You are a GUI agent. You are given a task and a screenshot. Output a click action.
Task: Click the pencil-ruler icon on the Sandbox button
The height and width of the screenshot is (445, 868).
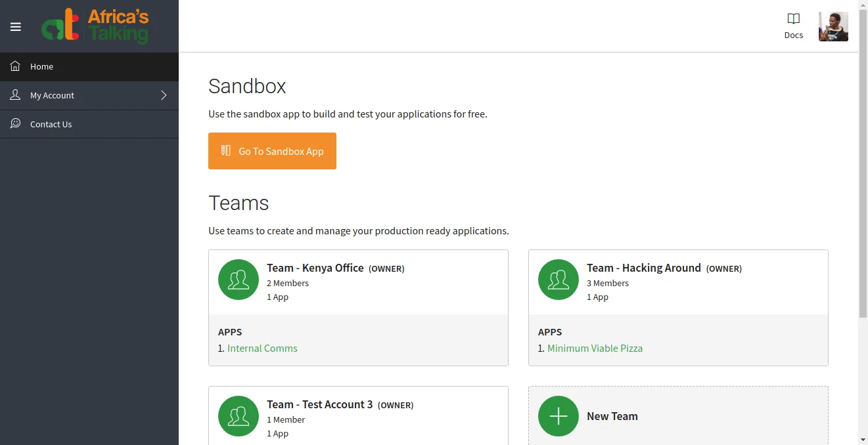point(226,150)
